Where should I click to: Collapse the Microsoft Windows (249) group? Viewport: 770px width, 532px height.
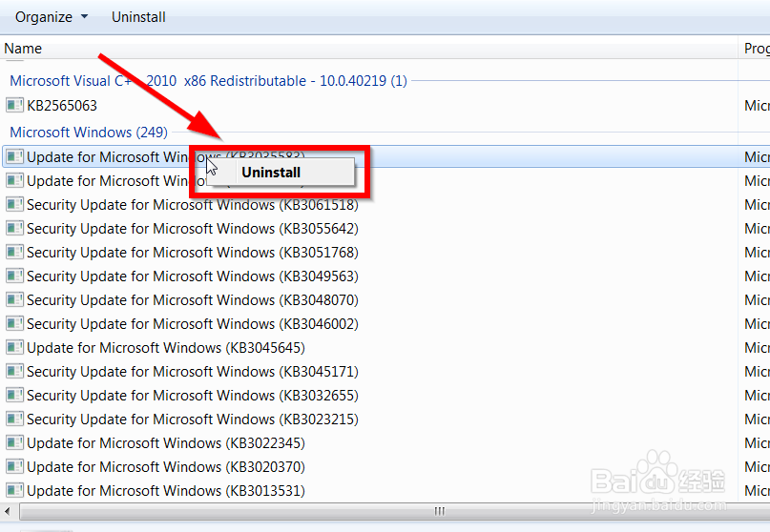coord(89,132)
